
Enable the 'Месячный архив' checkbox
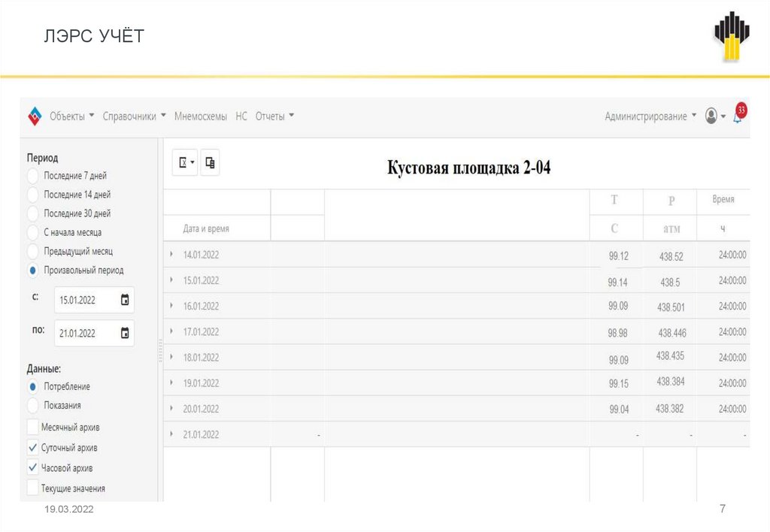point(32,427)
